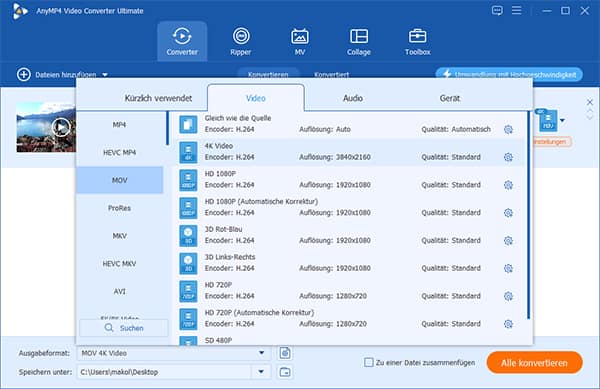Select MP4 in the format list
The height and width of the screenshot is (389, 600).
coord(119,125)
